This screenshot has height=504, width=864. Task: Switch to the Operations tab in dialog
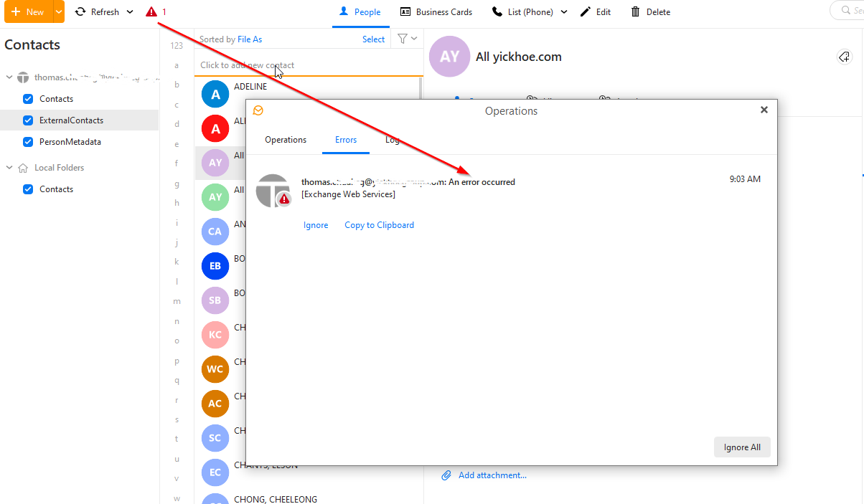(286, 140)
